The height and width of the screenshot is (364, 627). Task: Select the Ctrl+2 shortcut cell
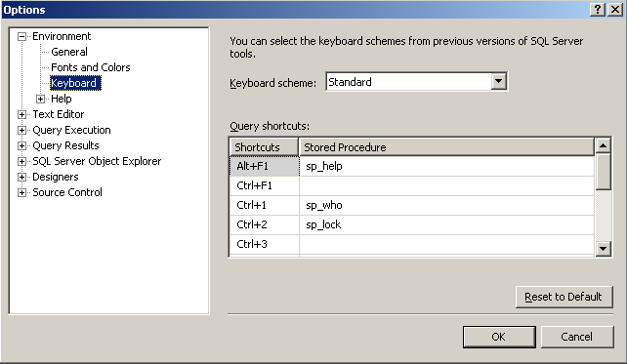pos(265,225)
